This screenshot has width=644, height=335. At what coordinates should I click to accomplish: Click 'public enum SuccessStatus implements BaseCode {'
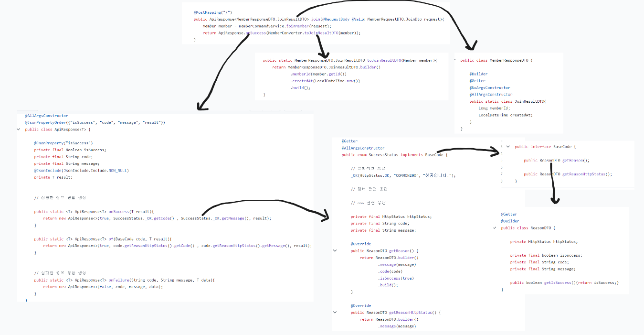click(x=395, y=155)
